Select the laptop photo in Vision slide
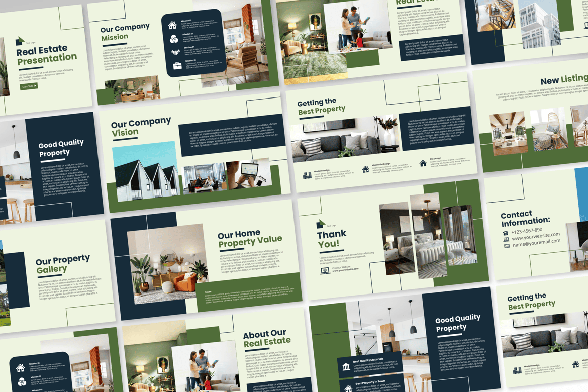This screenshot has height=392, width=588. tap(250, 173)
